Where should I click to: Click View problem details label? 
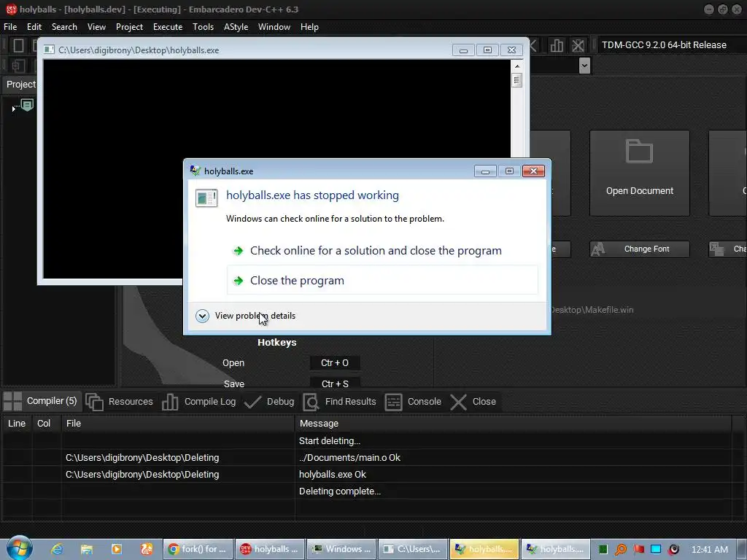coord(255,316)
